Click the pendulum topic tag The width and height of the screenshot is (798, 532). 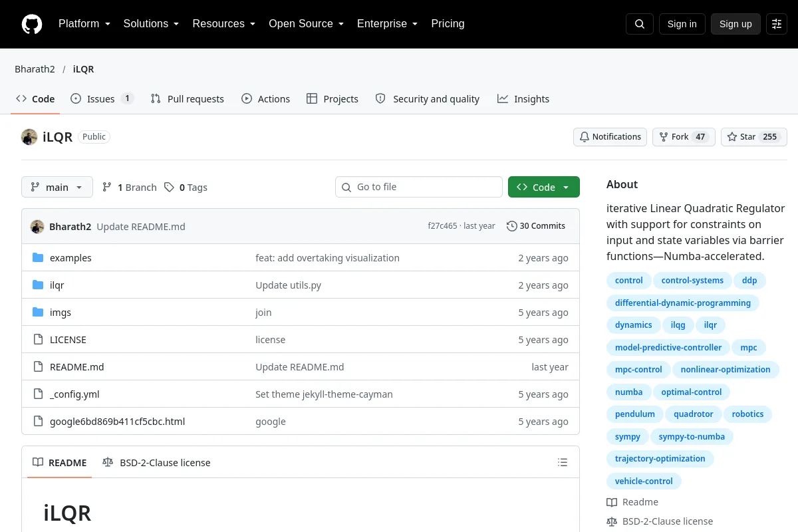click(x=635, y=414)
